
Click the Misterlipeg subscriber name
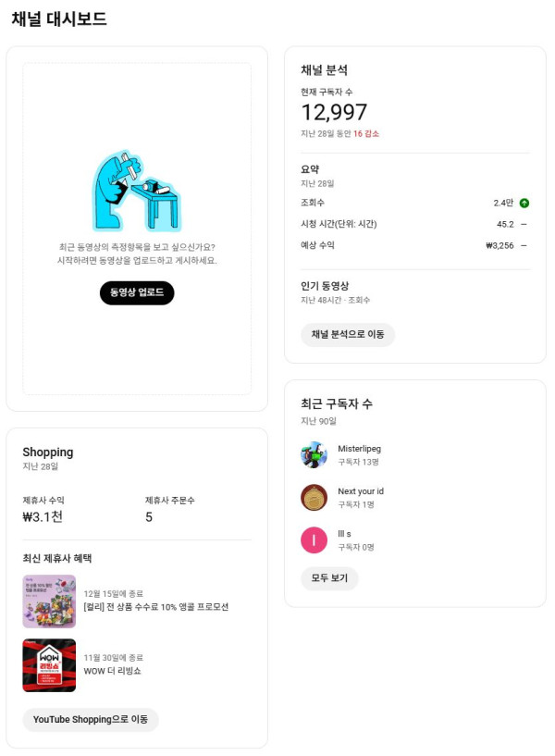(x=359, y=449)
